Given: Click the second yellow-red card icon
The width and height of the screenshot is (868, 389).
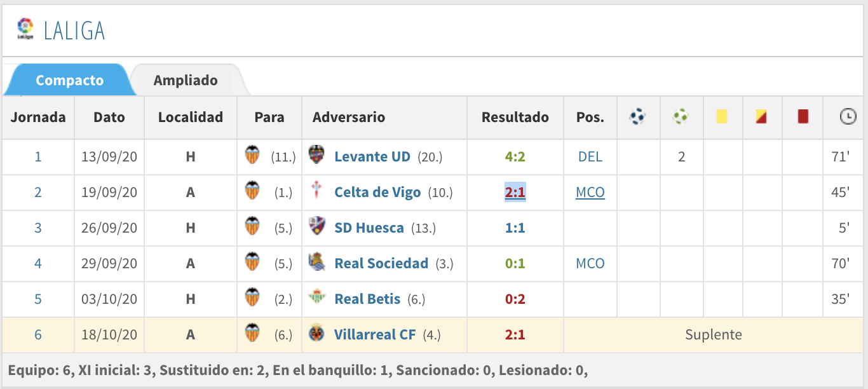Looking at the screenshot, I should click(x=761, y=116).
